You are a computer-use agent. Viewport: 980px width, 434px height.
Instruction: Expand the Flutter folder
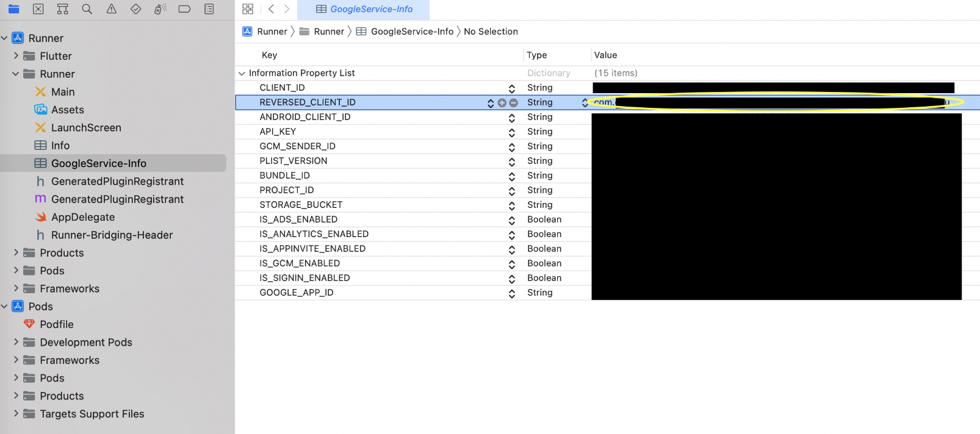[16, 55]
